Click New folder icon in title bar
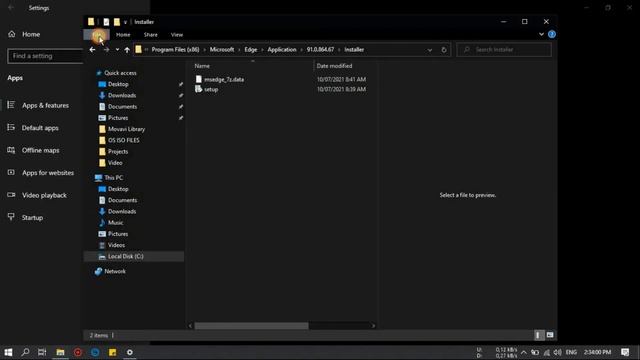Viewport: 640px width, 360px height. [x=117, y=22]
